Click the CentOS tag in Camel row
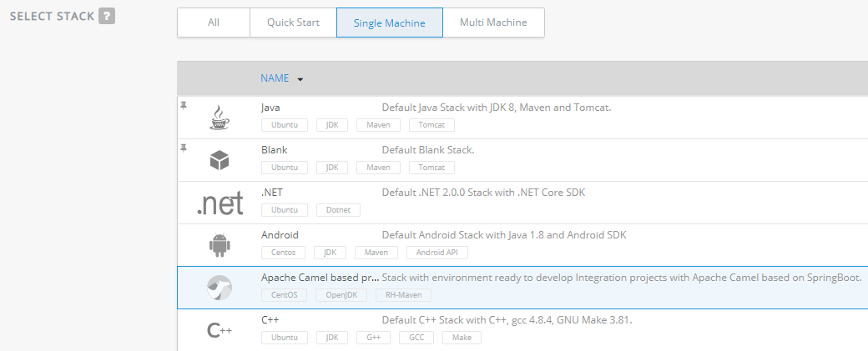The width and height of the screenshot is (868, 351). pos(285,295)
